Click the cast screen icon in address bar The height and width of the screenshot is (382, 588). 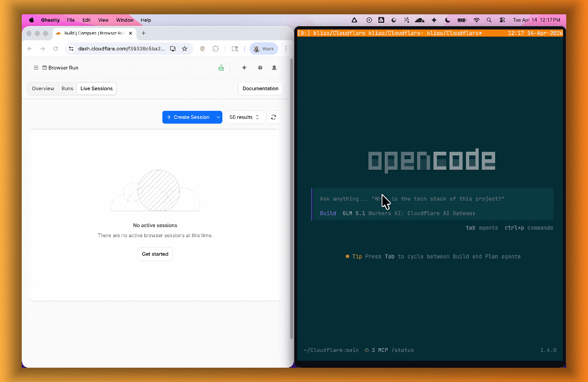173,48
